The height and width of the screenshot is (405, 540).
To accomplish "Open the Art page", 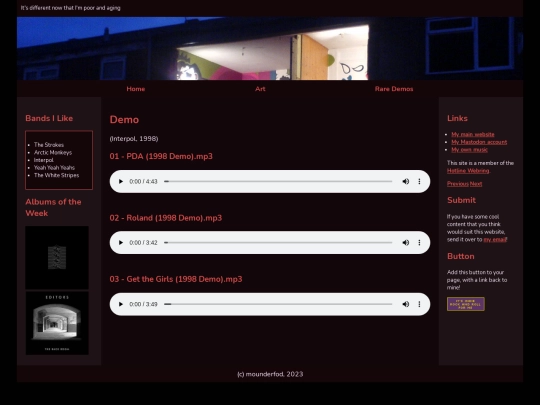I will (260, 89).
